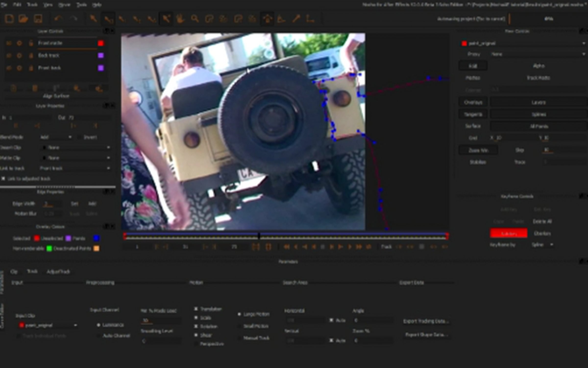Create a new project from the toolbar
Viewport: 588px width, 368px height.
[x=9, y=19]
